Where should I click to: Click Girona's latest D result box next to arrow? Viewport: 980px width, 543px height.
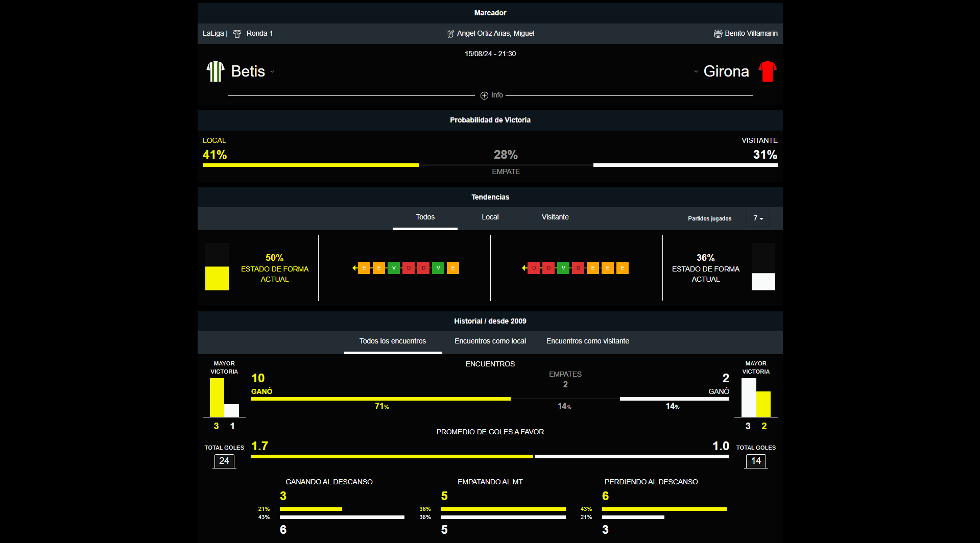point(534,268)
